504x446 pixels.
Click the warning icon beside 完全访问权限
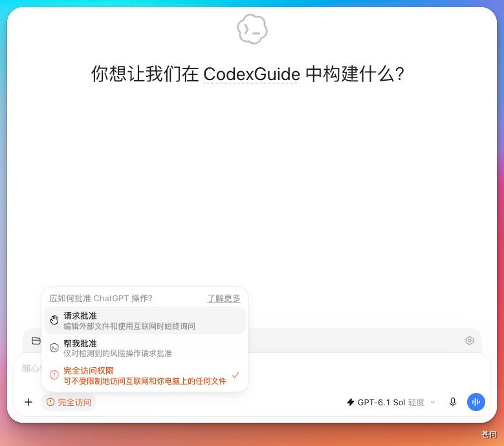pyautogui.click(x=54, y=375)
